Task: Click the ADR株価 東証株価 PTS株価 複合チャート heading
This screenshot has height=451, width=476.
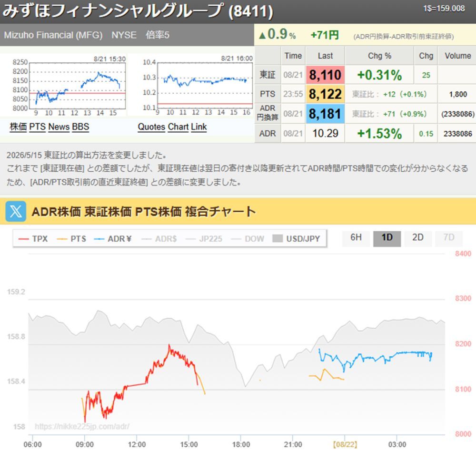Action: (144, 212)
